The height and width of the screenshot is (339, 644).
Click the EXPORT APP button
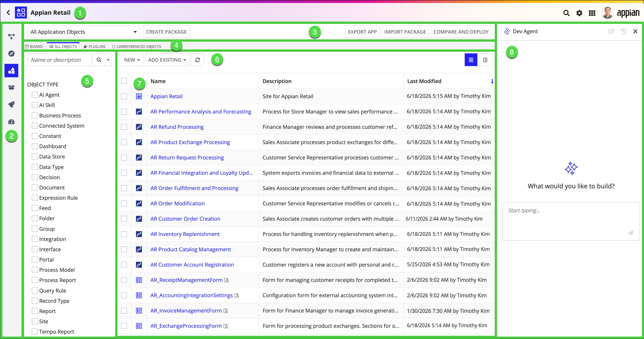pyautogui.click(x=362, y=32)
